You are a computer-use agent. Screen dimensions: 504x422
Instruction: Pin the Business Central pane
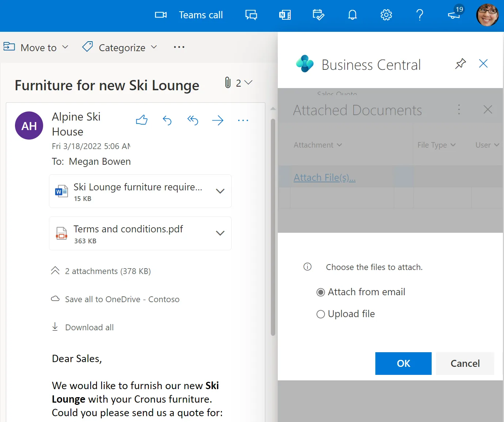pos(461,64)
